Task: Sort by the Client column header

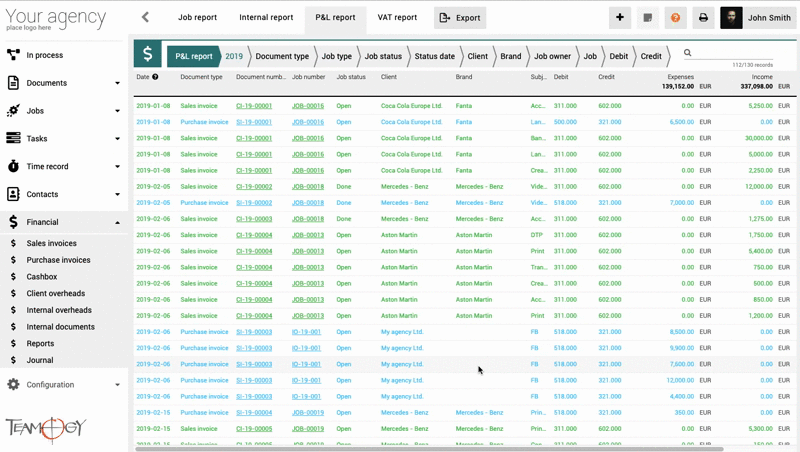Action: 389,77
